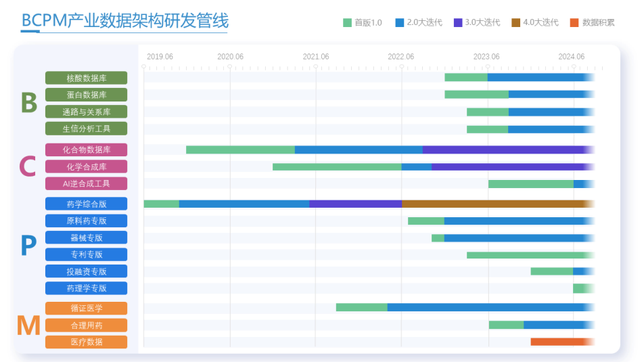The width and height of the screenshot is (644, 362).
Task: Click the 医疗数据 row label
Action: (x=86, y=342)
